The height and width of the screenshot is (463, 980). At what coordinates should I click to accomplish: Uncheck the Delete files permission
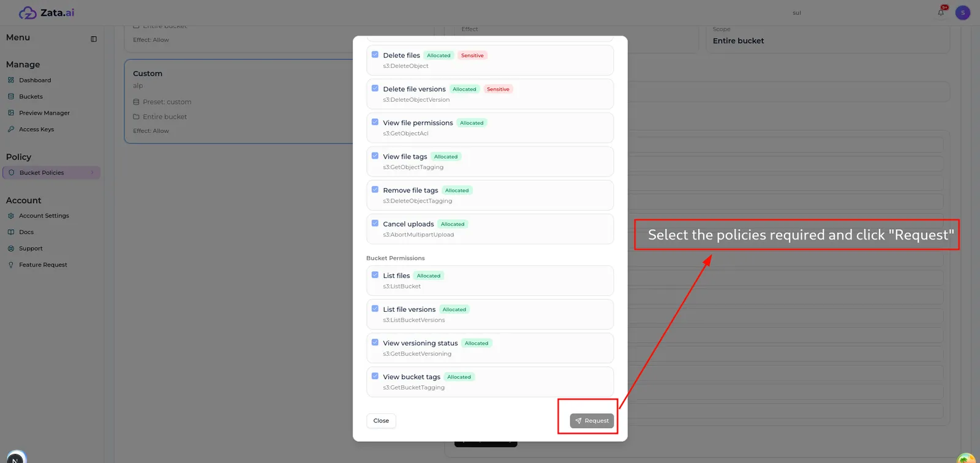(x=375, y=55)
